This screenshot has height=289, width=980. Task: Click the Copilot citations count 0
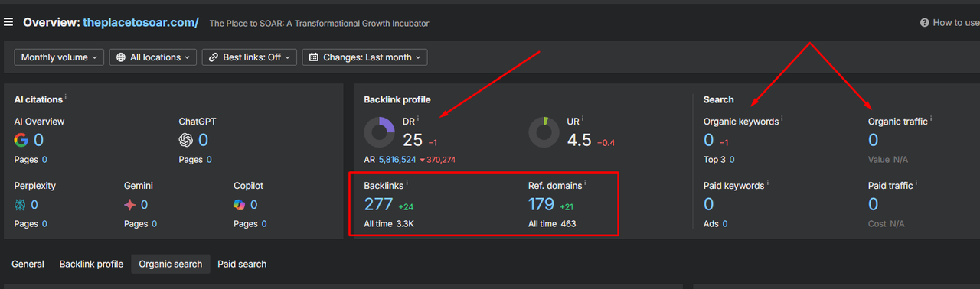(253, 205)
